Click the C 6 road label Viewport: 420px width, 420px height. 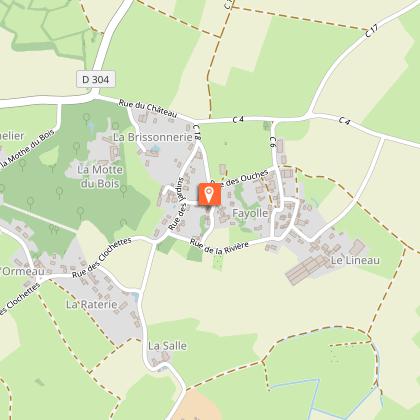(273, 142)
